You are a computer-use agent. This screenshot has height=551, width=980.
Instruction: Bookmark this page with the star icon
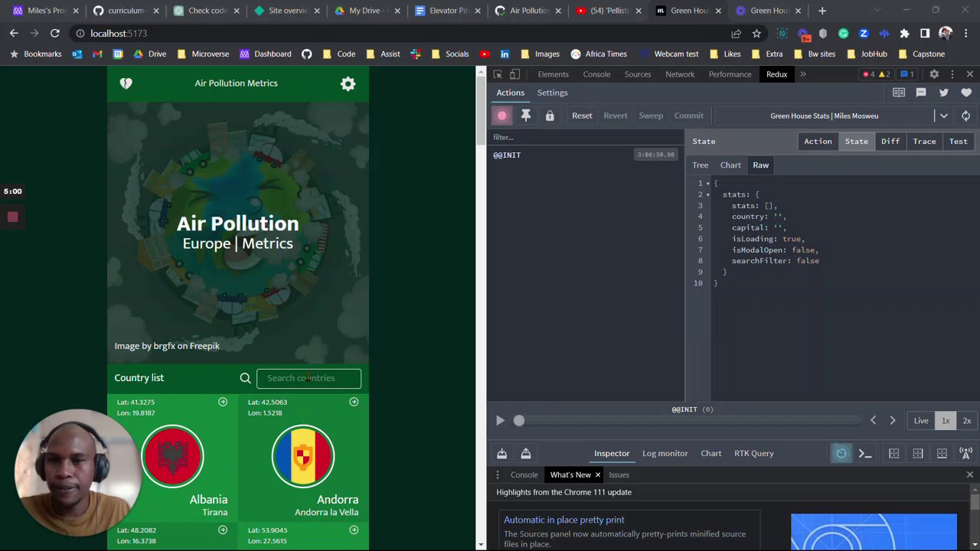[756, 34]
